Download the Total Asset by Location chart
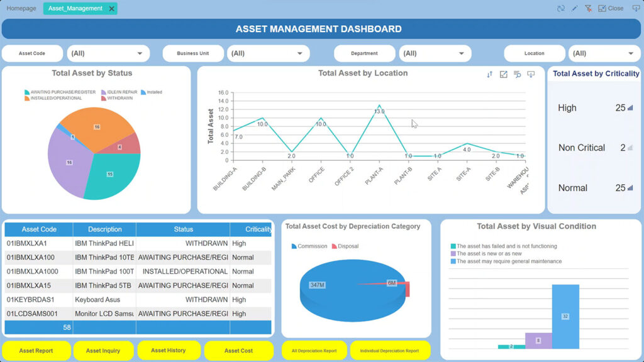The width and height of the screenshot is (644, 362). point(531,74)
